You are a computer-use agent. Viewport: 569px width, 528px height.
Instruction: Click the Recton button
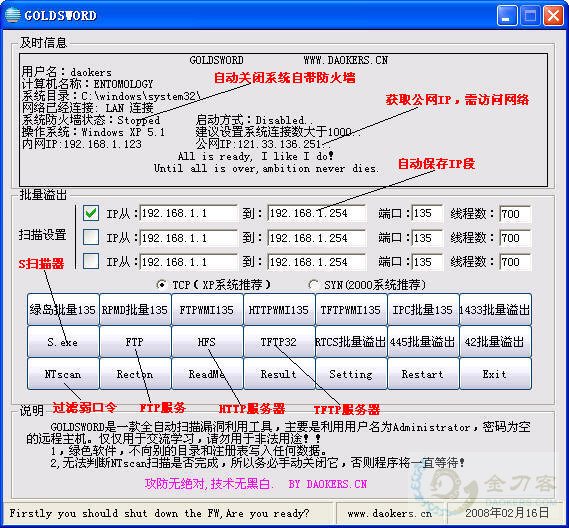click(135, 374)
